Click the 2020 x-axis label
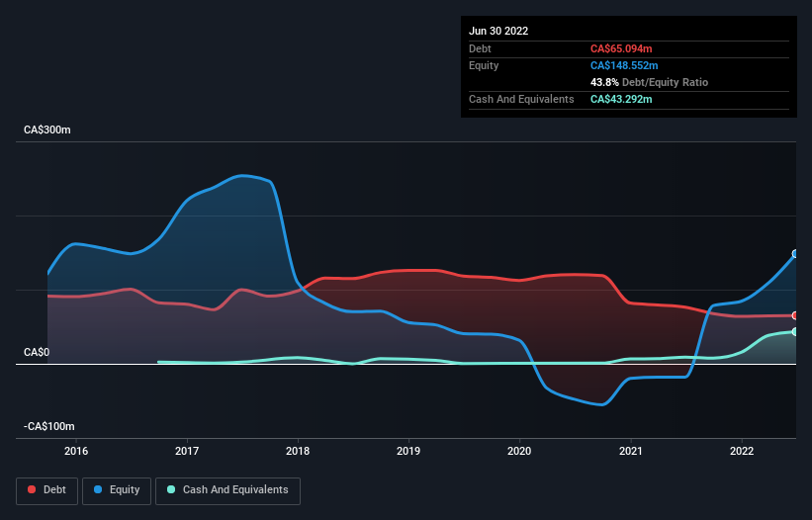 (x=519, y=451)
